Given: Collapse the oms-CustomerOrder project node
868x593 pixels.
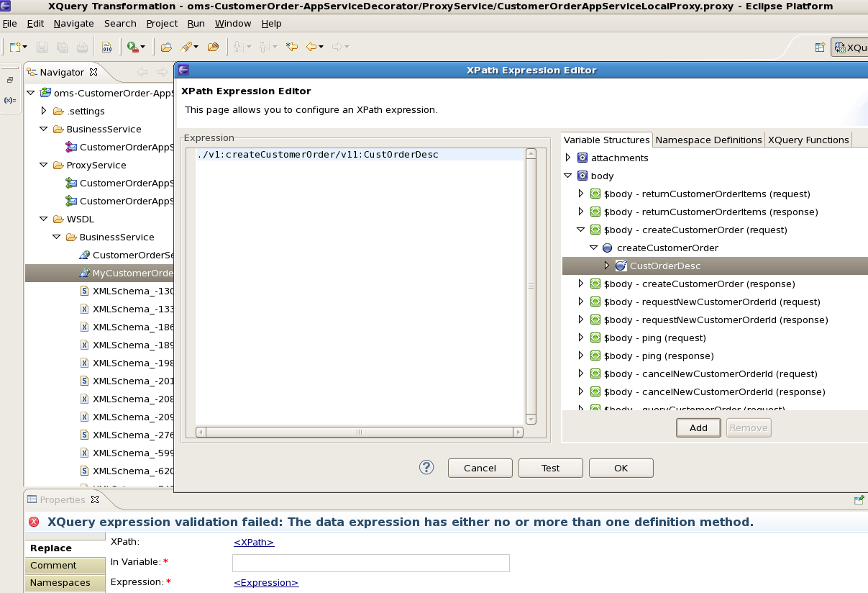Looking at the screenshot, I should pyautogui.click(x=30, y=93).
